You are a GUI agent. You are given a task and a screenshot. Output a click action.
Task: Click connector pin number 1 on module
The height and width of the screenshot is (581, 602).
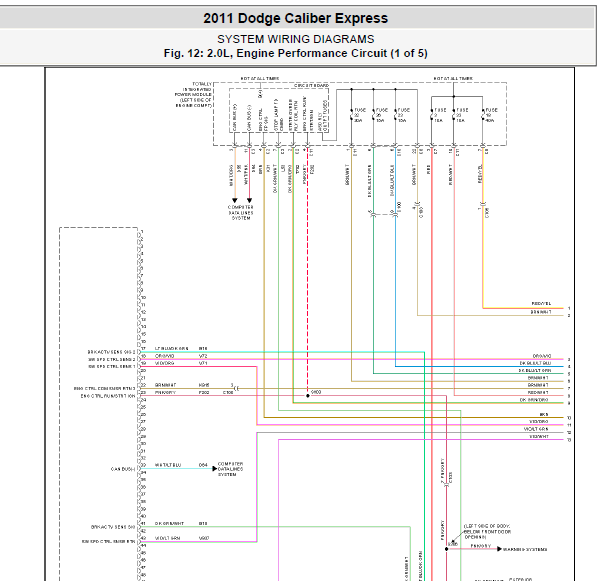(142, 232)
